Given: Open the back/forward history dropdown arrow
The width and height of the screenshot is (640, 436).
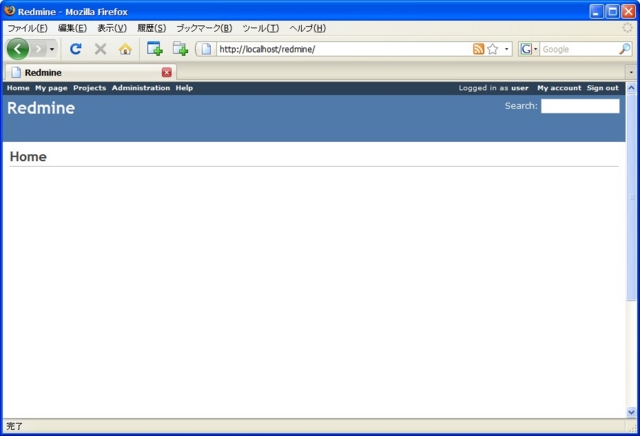Looking at the screenshot, I should tap(52, 49).
